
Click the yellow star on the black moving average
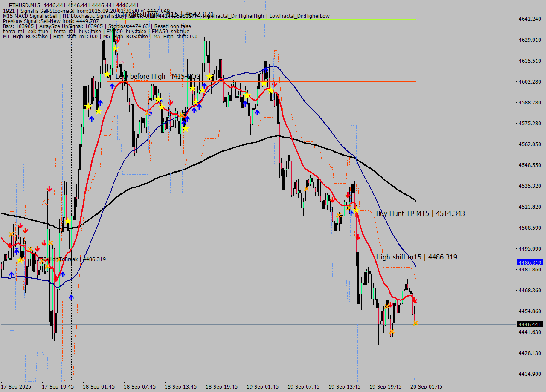click(68, 221)
